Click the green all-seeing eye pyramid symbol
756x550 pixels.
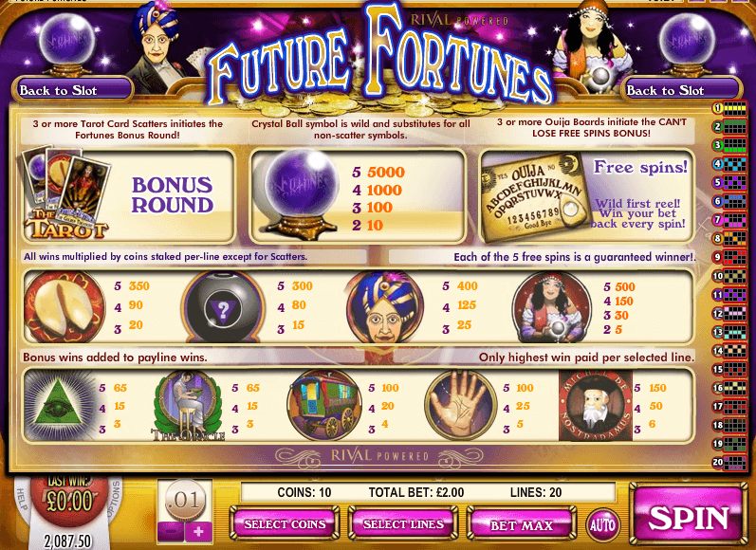[60, 404]
